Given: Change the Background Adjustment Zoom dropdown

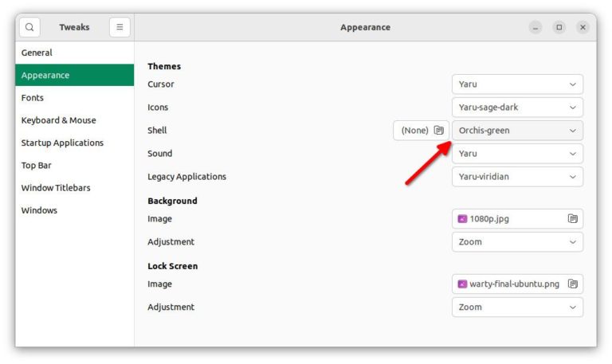Looking at the screenshot, I should (x=517, y=242).
